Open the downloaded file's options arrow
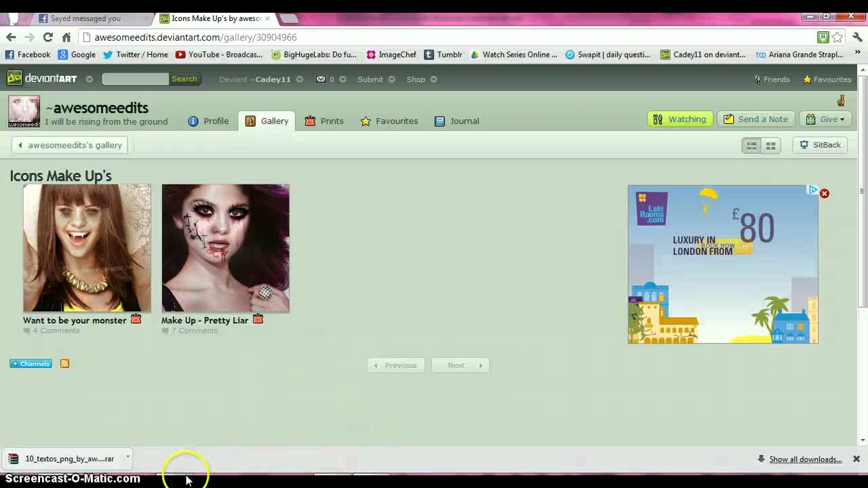 coord(127,457)
